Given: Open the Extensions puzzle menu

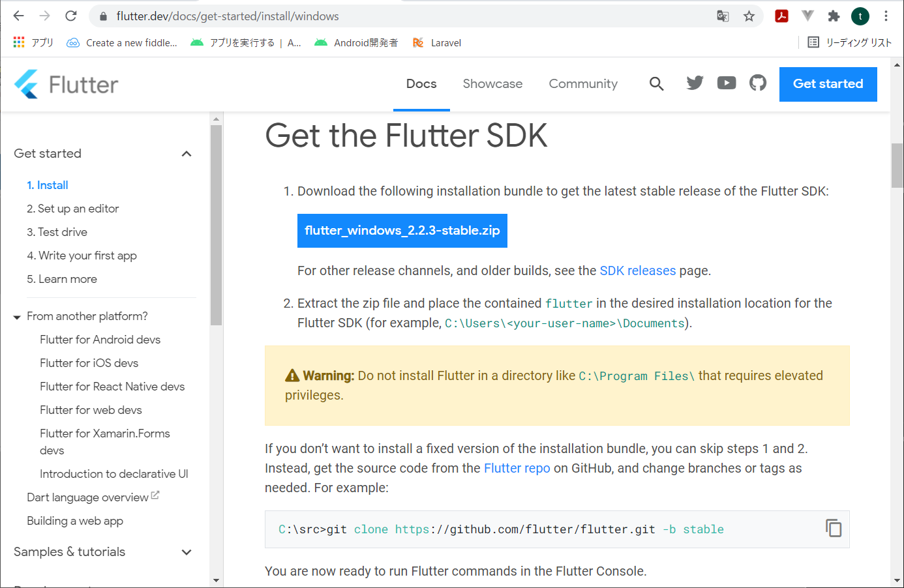Looking at the screenshot, I should pyautogui.click(x=834, y=16).
